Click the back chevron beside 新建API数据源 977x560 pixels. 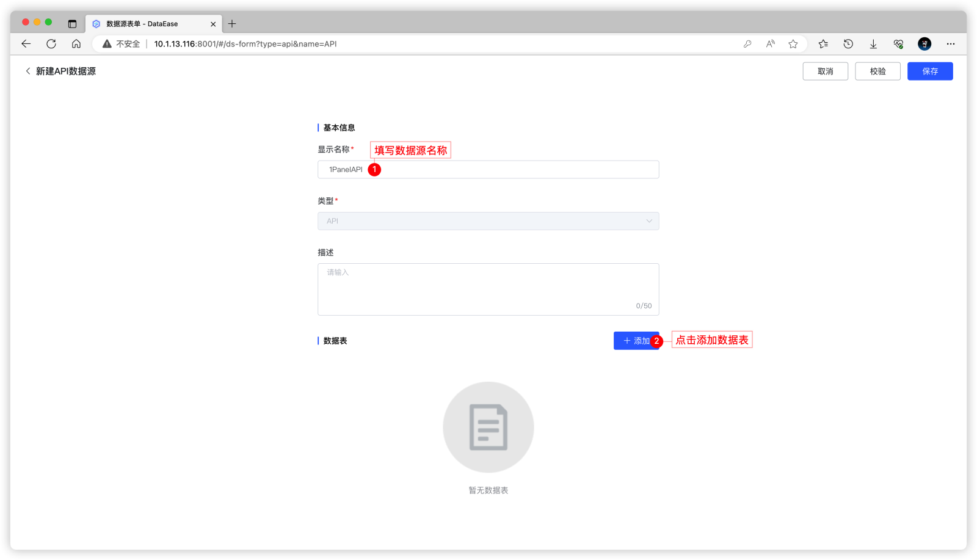click(x=27, y=71)
